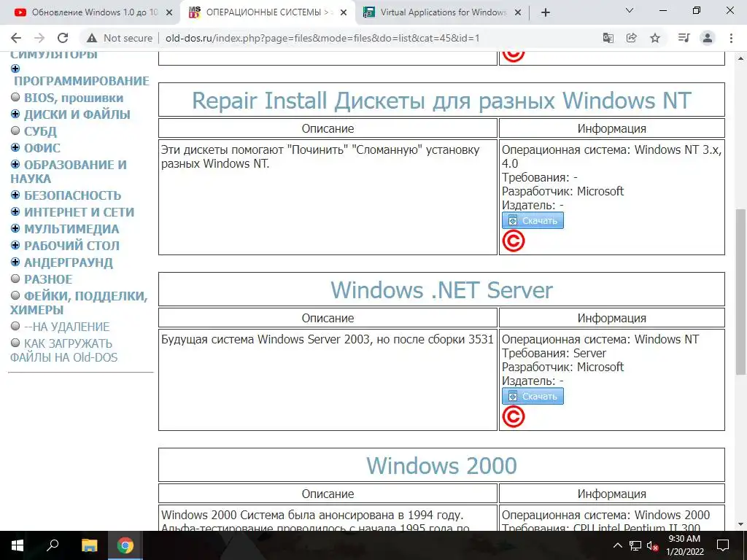Open the muted volume tray icon
The width and height of the screenshot is (747, 560).
[652, 545]
